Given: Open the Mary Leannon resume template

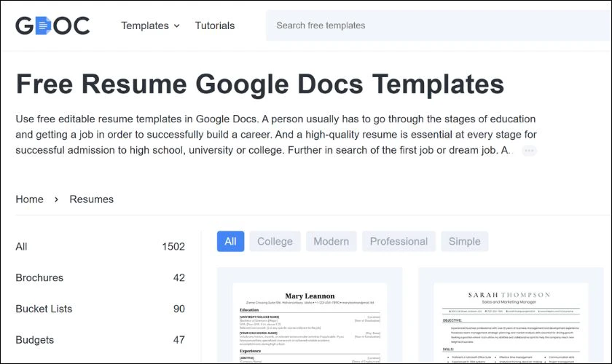Looking at the screenshot, I should (310, 315).
